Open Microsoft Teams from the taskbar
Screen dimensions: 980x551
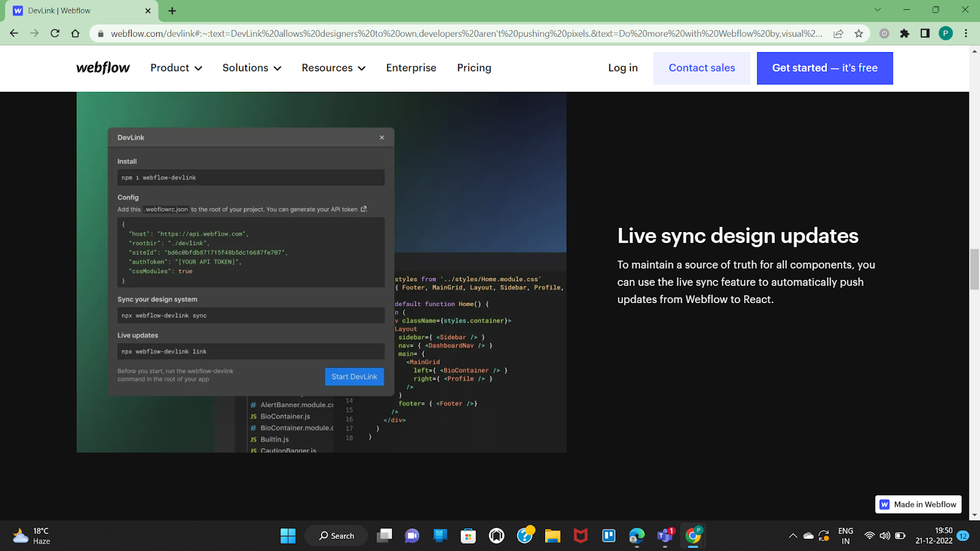[665, 536]
